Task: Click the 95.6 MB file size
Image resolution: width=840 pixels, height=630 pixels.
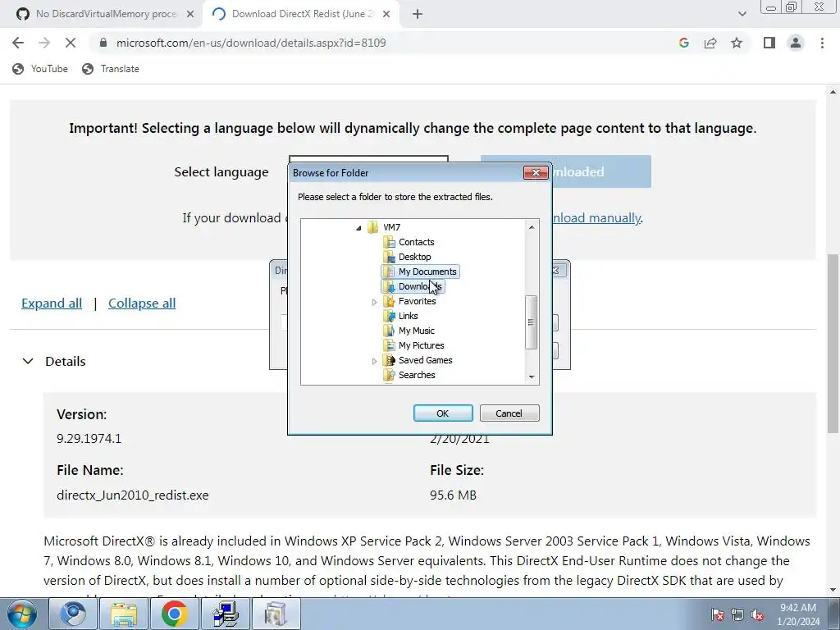Action: [453, 495]
